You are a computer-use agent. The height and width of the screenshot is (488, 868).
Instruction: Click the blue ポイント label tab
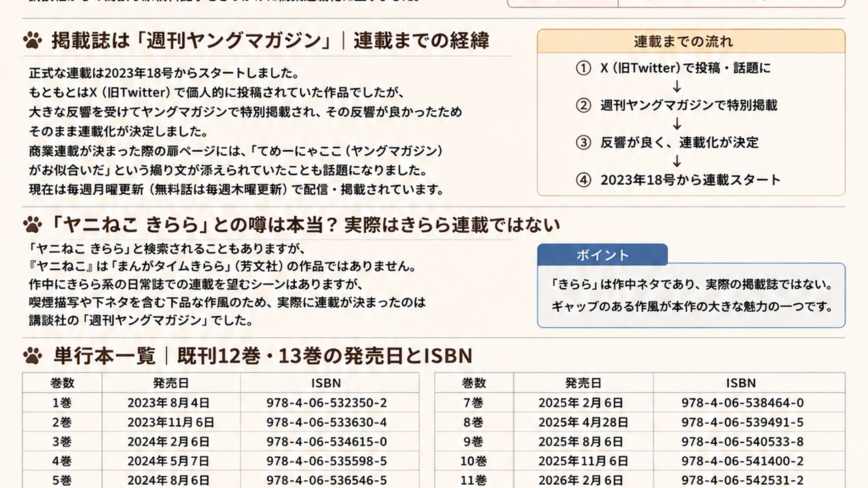tap(603, 255)
